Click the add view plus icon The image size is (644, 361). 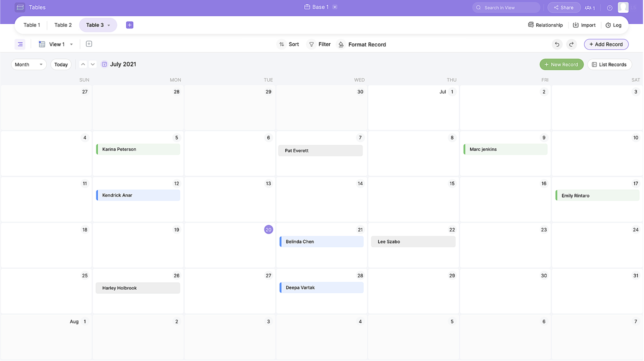click(89, 44)
